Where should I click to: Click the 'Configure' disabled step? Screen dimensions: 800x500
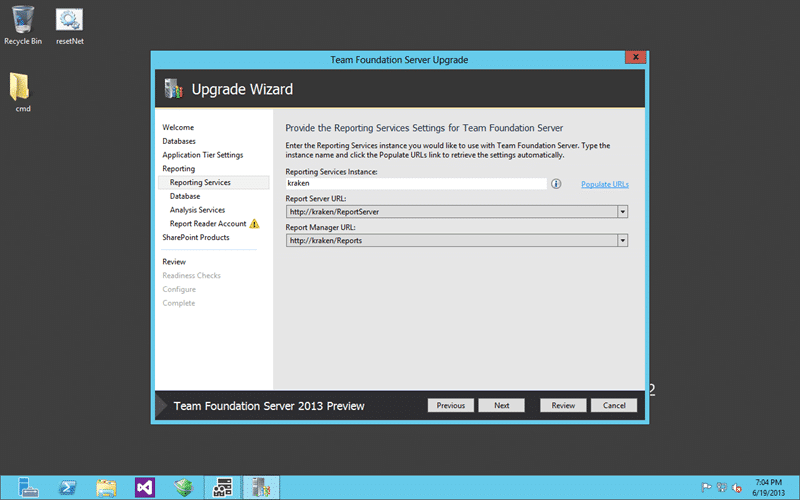click(x=179, y=289)
